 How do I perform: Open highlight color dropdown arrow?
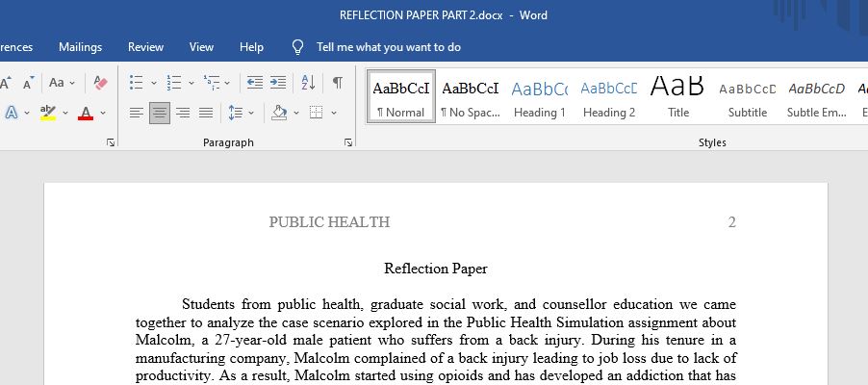pos(65,113)
